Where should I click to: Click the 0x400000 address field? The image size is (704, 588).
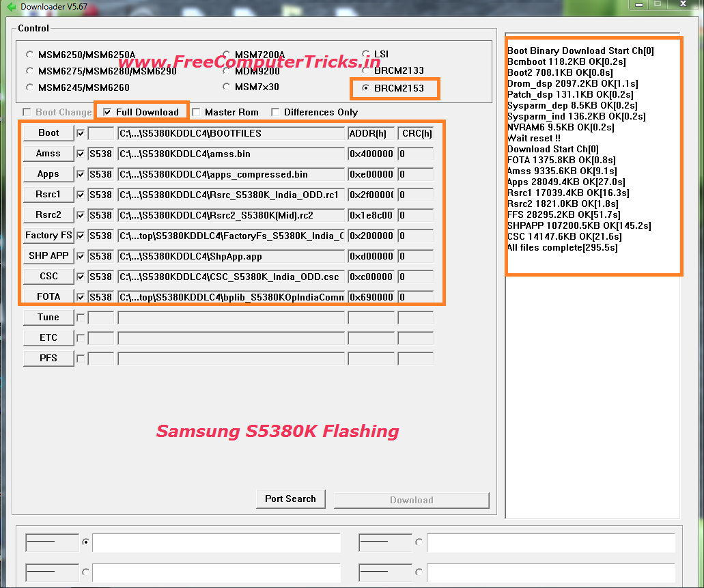click(371, 154)
